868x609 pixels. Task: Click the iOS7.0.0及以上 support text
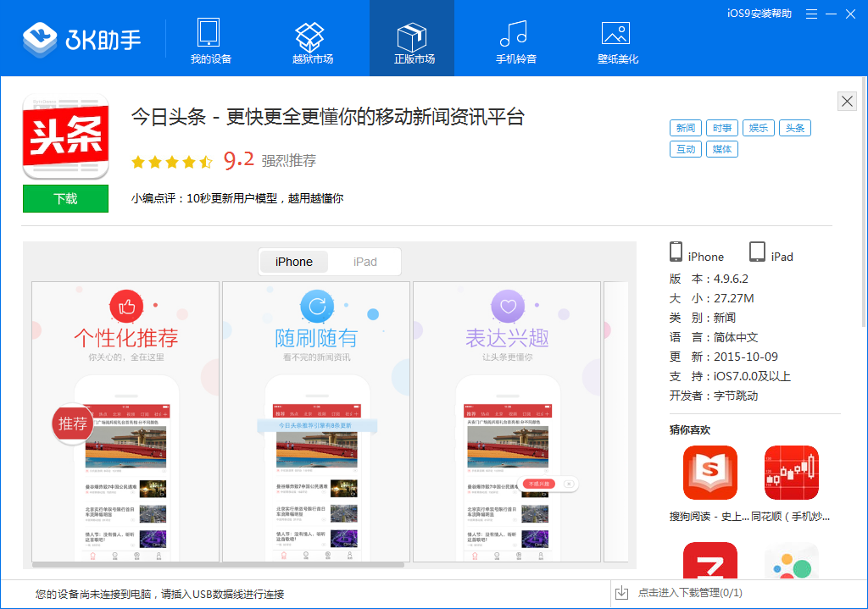(x=752, y=377)
